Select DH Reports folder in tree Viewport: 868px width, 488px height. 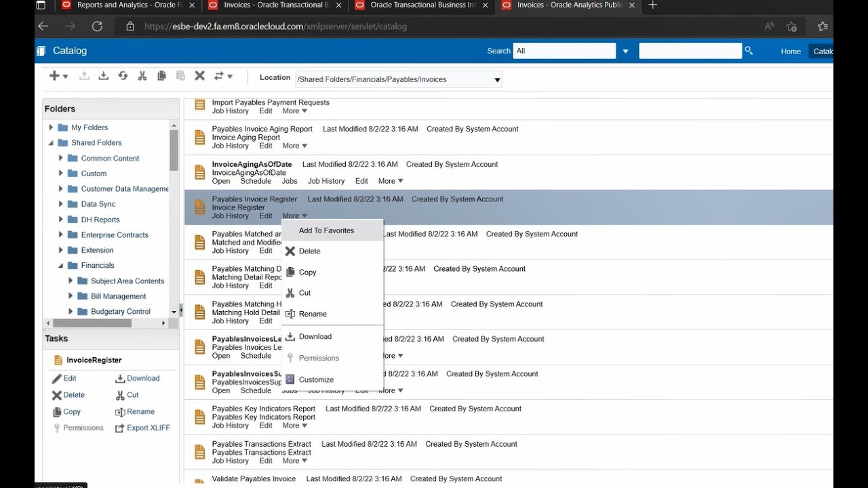tap(100, 220)
